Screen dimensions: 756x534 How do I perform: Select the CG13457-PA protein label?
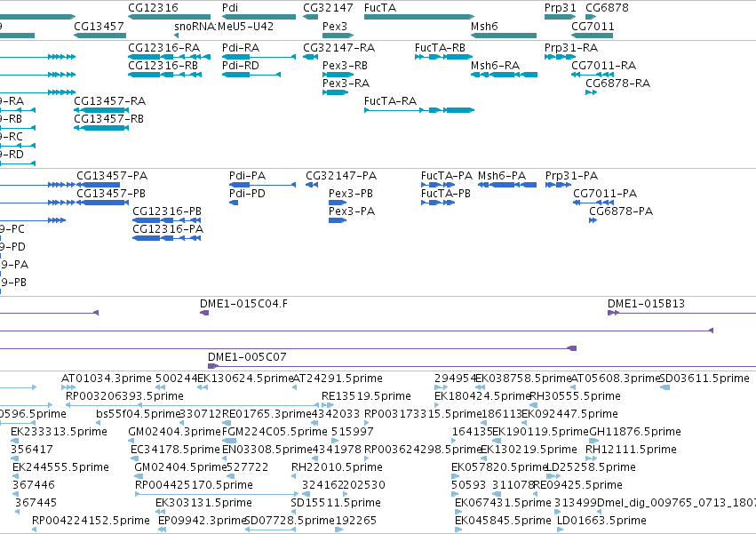point(112,176)
